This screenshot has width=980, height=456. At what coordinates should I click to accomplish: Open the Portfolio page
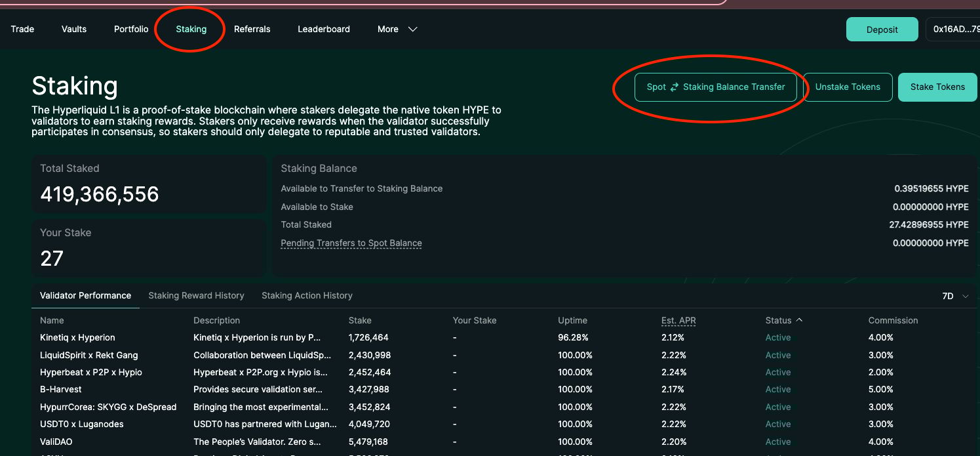tap(131, 29)
